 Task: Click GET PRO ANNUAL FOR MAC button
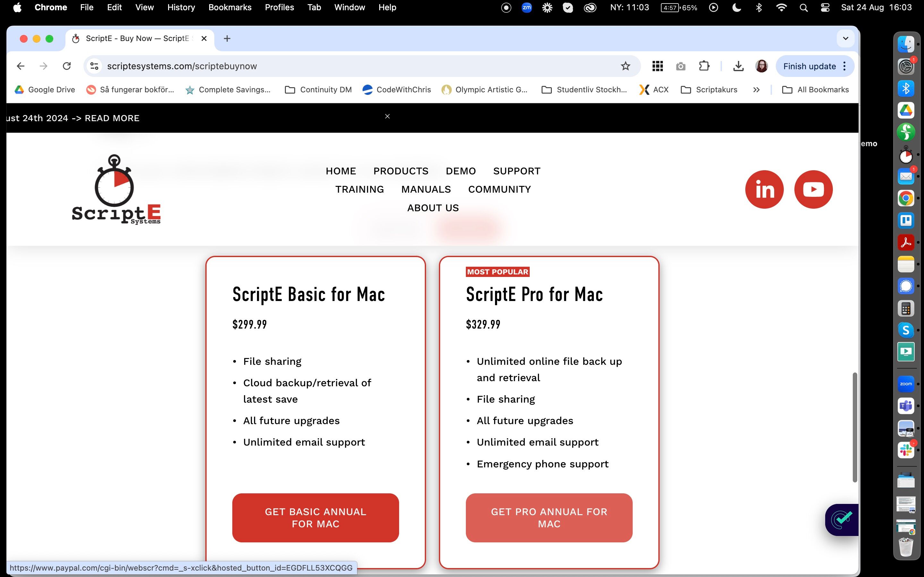(x=549, y=517)
